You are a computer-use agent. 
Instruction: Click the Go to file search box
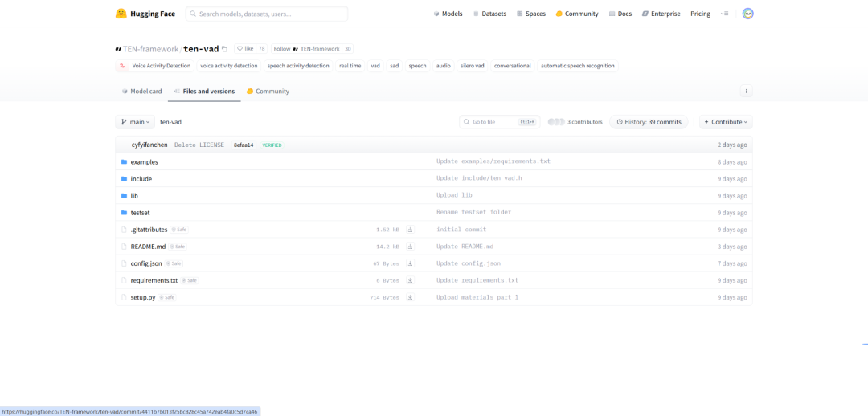pos(499,122)
